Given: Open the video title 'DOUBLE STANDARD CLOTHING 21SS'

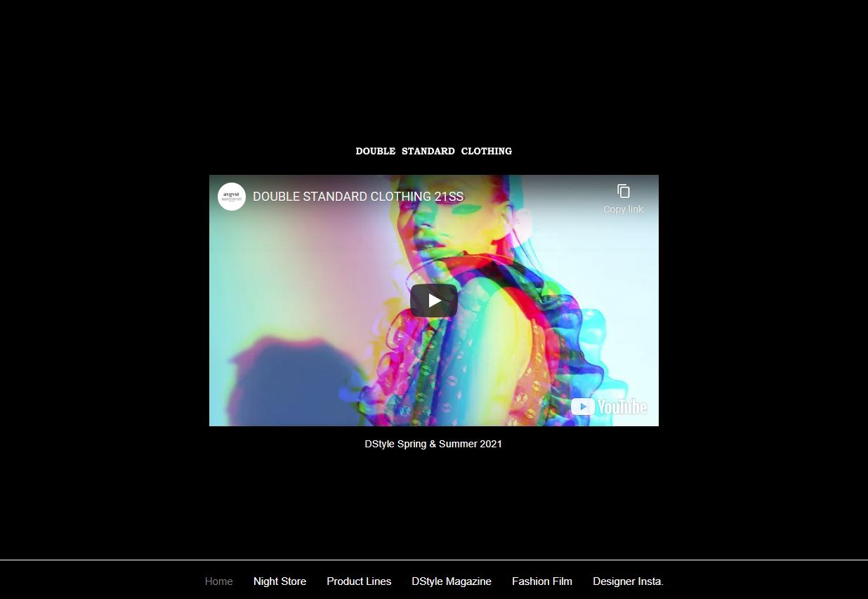Looking at the screenshot, I should (x=357, y=197).
